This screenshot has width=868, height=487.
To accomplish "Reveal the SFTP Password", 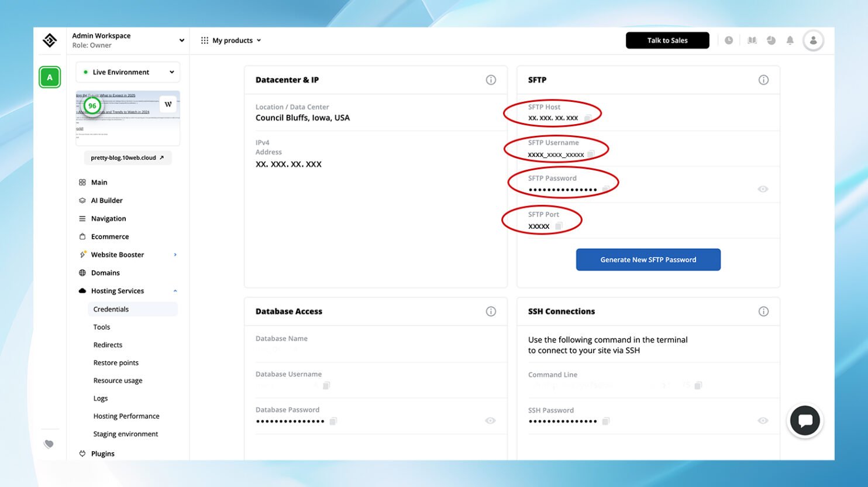I will point(762,188).
